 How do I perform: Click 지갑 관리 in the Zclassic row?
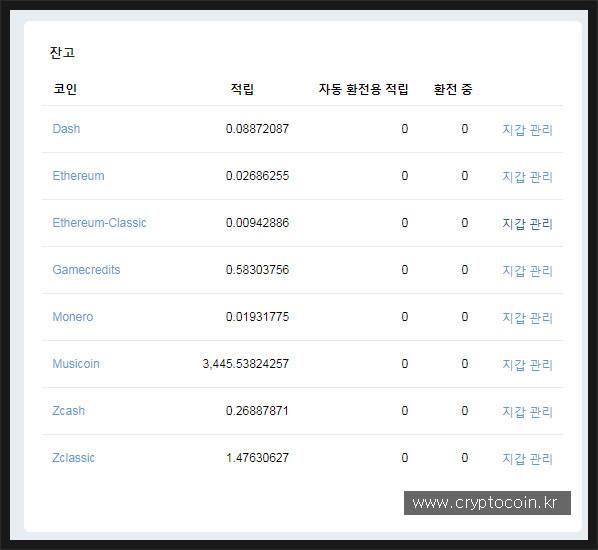[527, 458]
